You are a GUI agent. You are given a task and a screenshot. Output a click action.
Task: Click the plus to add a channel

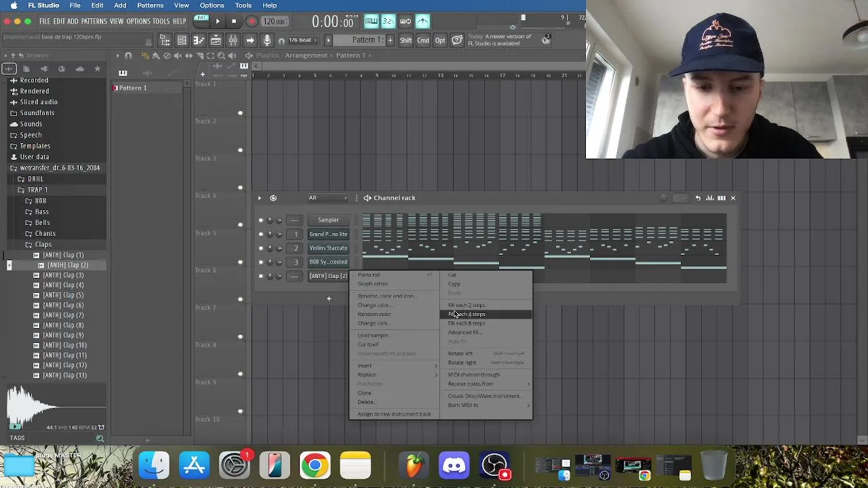(x=329, y=298)
